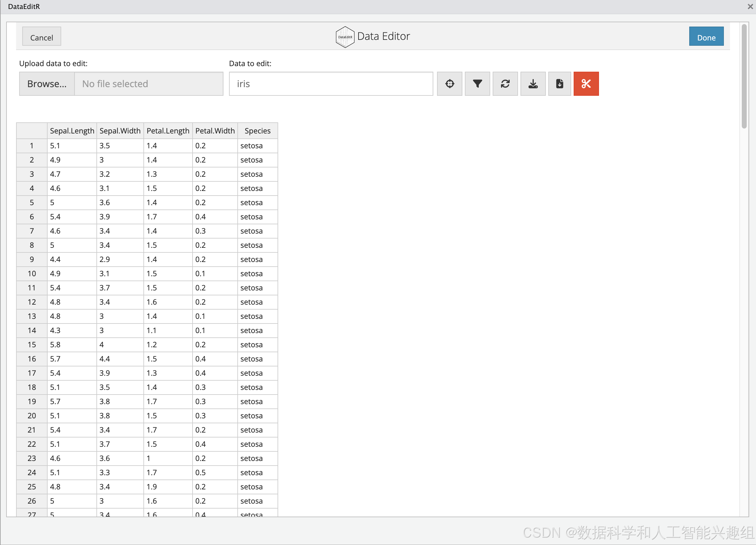Click the crosshair select columns icon

click(449, 84)
